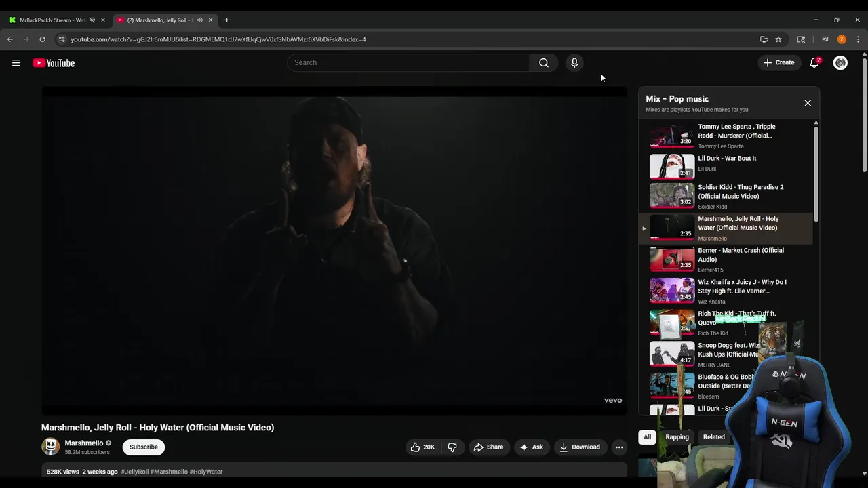View site information icon in address bar
The width and height of the screenshot is (868, 488).
(62, 39)
